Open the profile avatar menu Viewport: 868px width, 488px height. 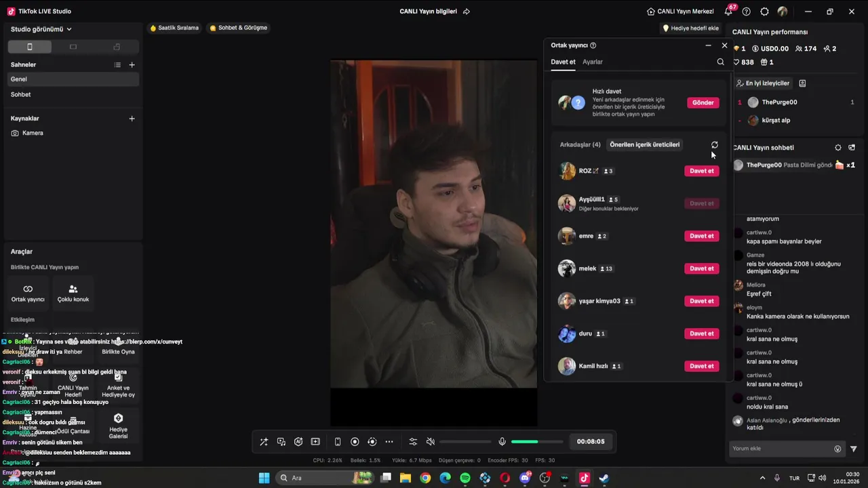tap(783, 12)
